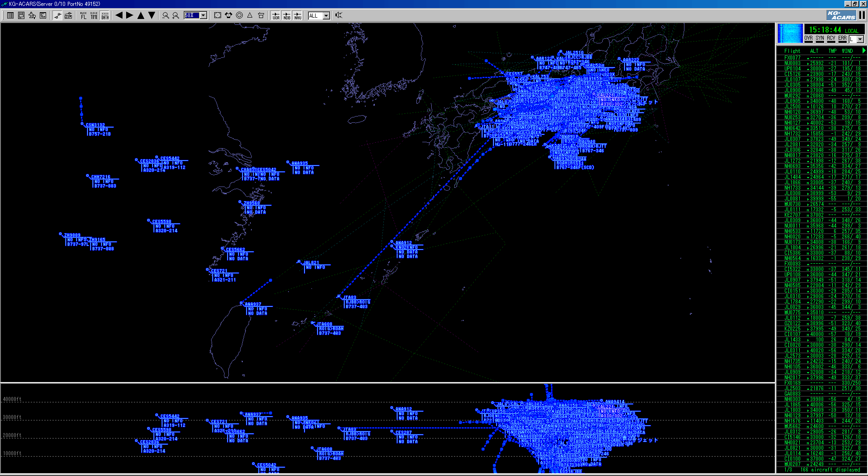This screenshot has height=476, width=868.
Task: Toggle the DATA labels display
Action: click(x=105, y=15)
